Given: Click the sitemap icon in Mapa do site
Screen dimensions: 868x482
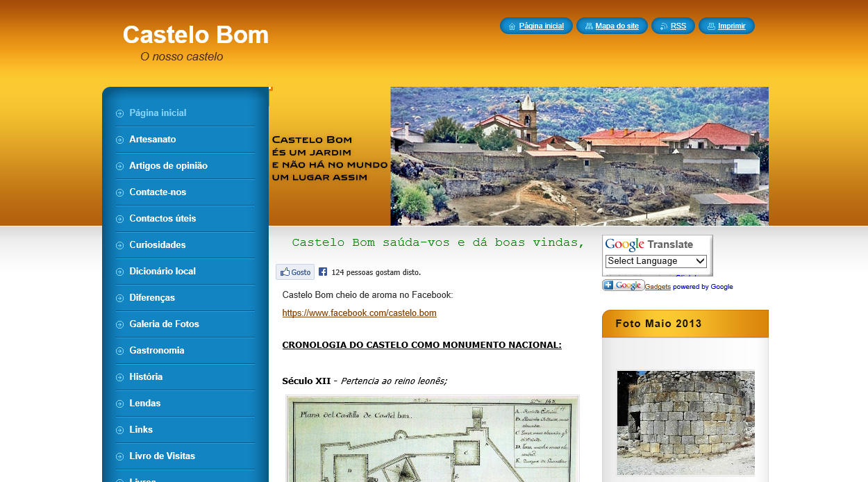Looking at the screenshot, I should tap(589, 26).
